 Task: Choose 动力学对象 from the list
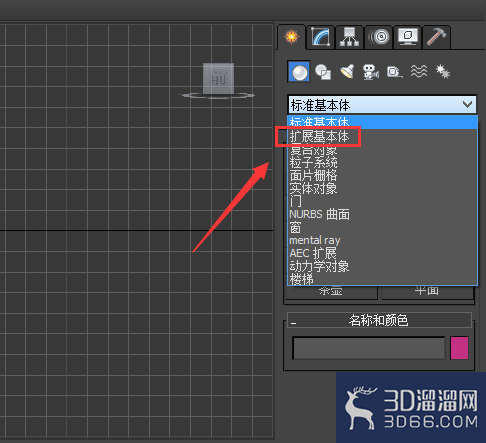point(382,266)
